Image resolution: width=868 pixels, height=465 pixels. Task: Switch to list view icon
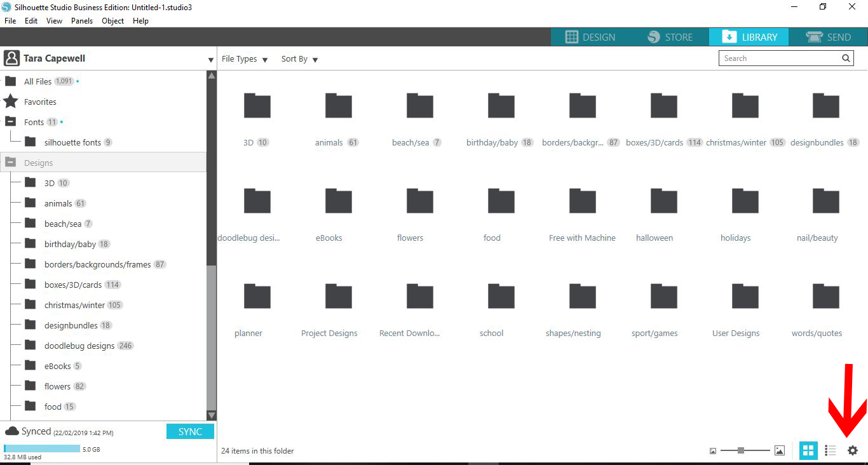coord(830,450)
